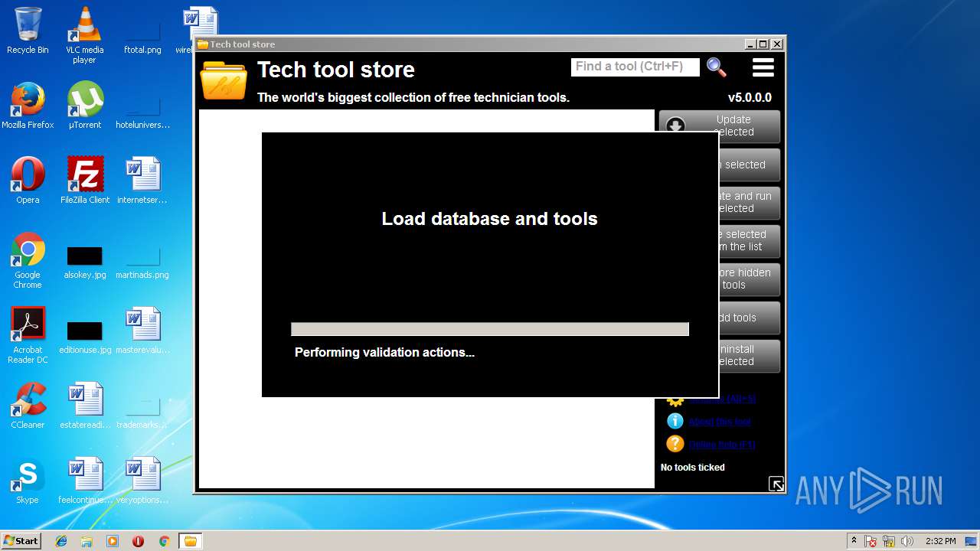Launch Chrome from the taskbar
This screenshot has height=551, width=980.
coord(164,541)
